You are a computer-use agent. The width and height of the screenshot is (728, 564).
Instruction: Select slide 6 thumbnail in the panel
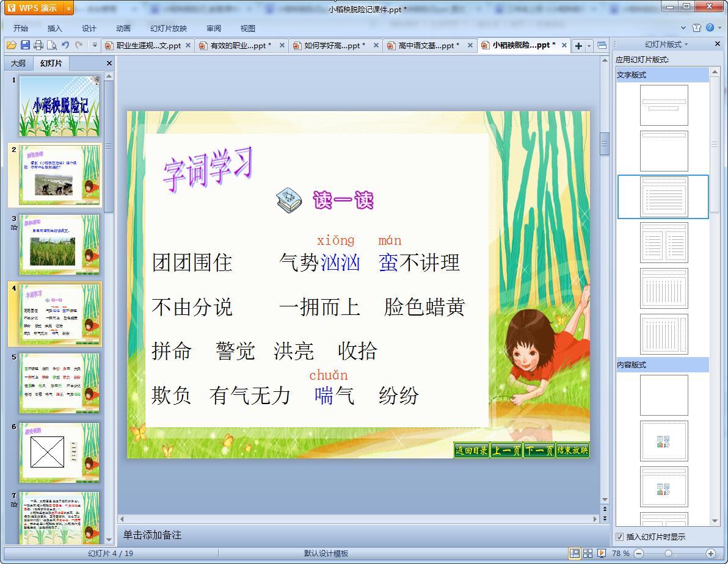coord(59,452)
